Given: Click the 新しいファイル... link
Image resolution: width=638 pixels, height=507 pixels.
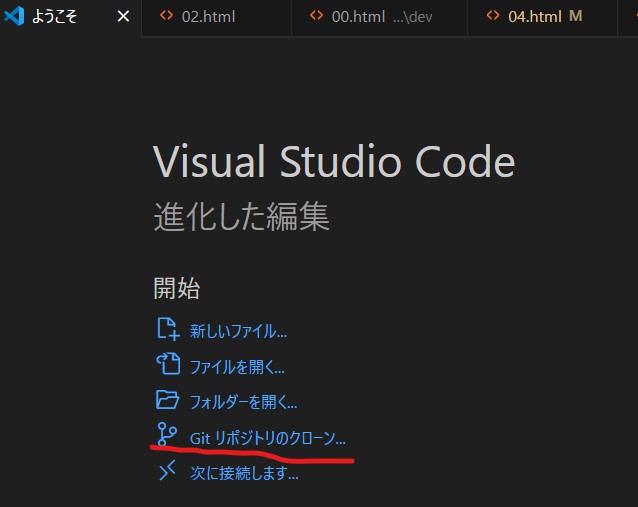Looking at the screenshot, I should click(x=238, y=331).
